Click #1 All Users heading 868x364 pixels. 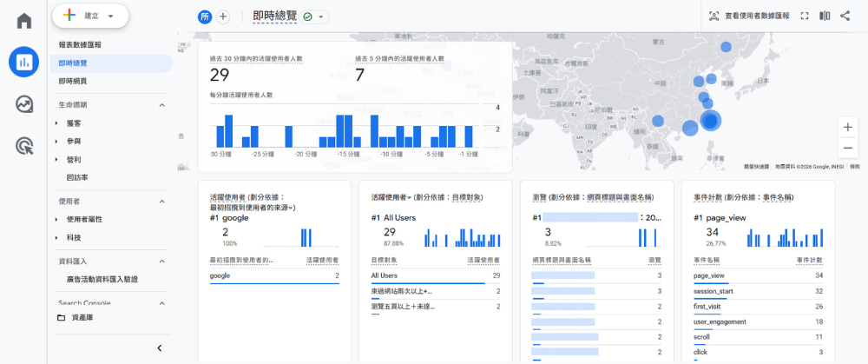[x=393, y=218]
